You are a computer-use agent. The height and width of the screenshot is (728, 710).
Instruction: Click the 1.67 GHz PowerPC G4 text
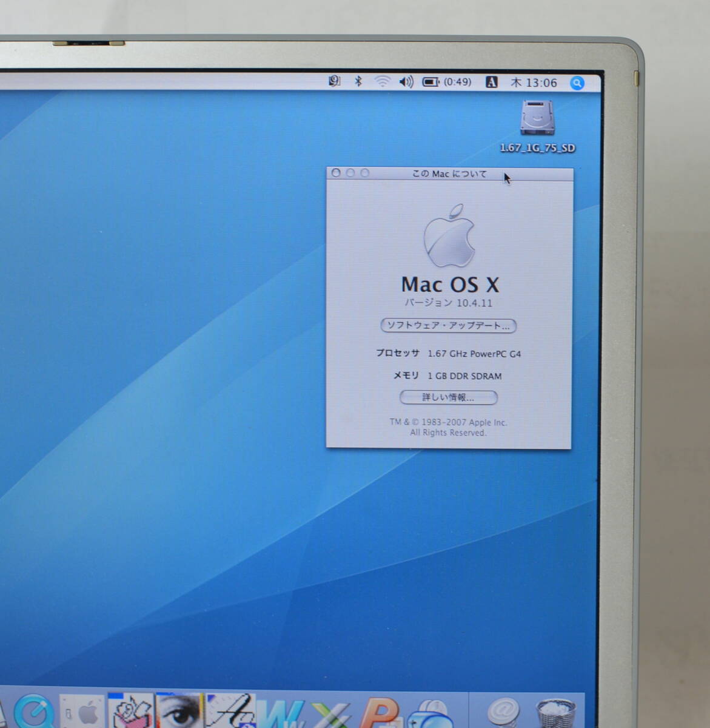tap(474, 354)
